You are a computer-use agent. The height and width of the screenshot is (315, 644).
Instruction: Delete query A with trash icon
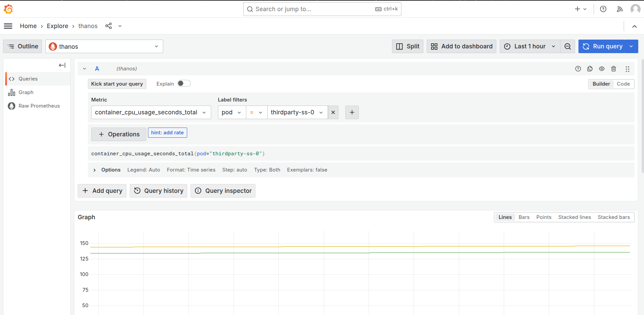(614, 69)
